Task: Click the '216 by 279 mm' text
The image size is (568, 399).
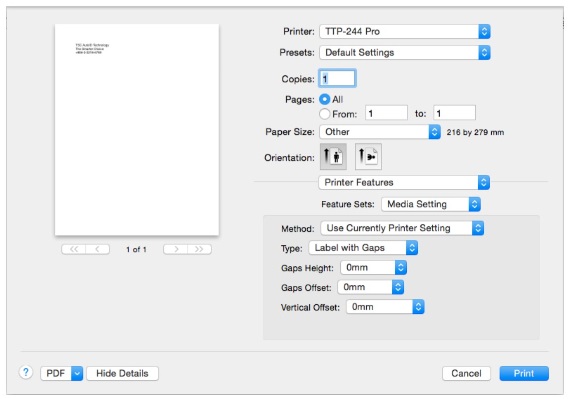Action: [x=475, y=132]
